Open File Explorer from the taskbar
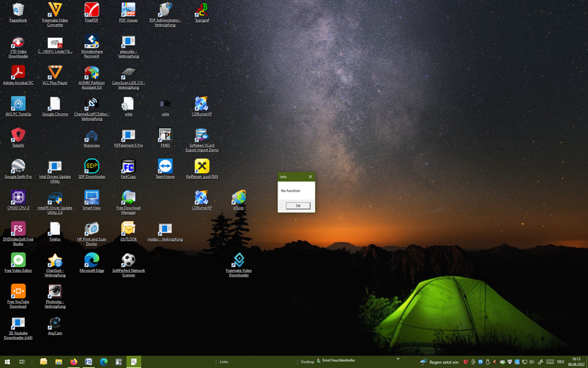Screen dimensions: 588x368 pyautogui.click(x=58, y=362)
